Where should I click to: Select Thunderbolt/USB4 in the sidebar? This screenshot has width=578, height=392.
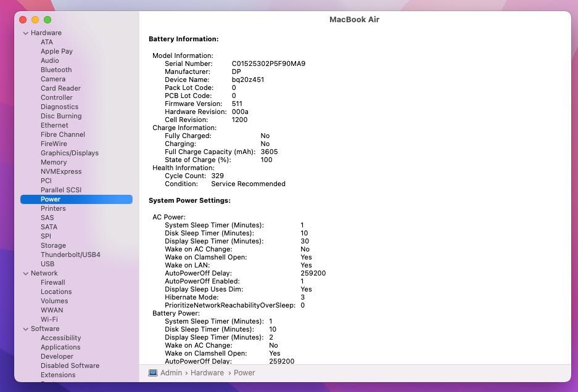[x=70, y=255]
